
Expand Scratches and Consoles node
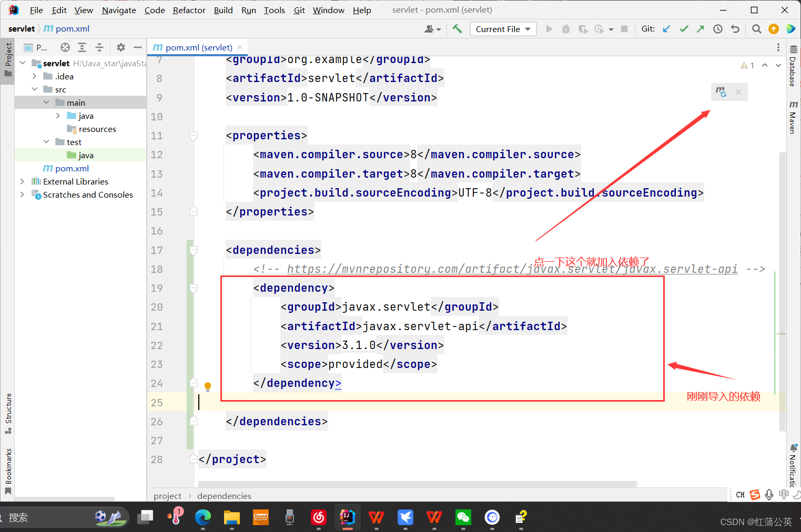22,195
